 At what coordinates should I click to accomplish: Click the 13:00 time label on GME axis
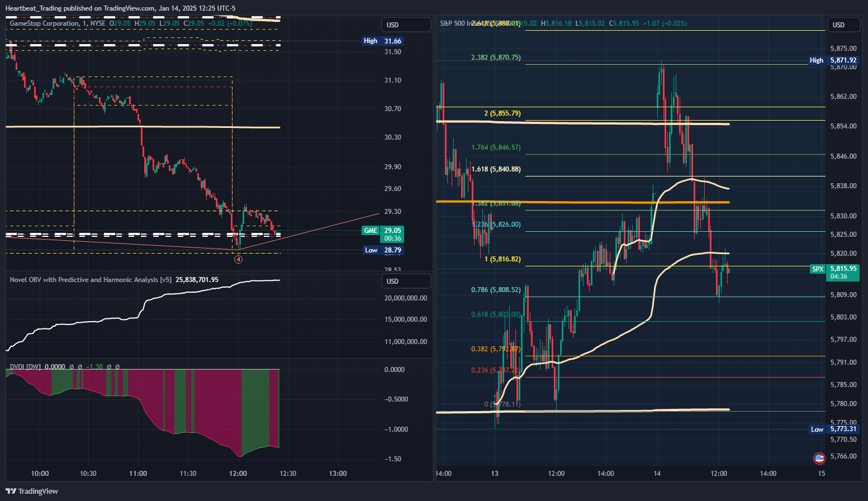tap(338, 474)
